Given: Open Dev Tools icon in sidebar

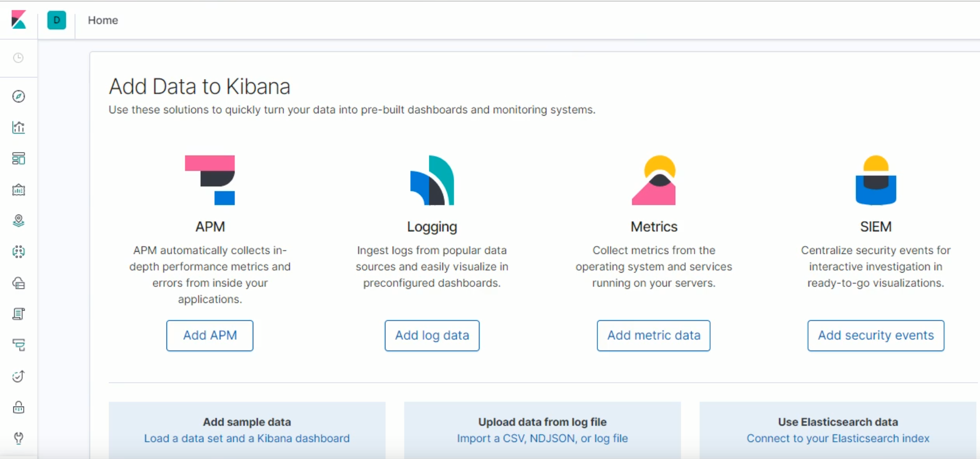Looking at the screenshot, I should (18, 438).
